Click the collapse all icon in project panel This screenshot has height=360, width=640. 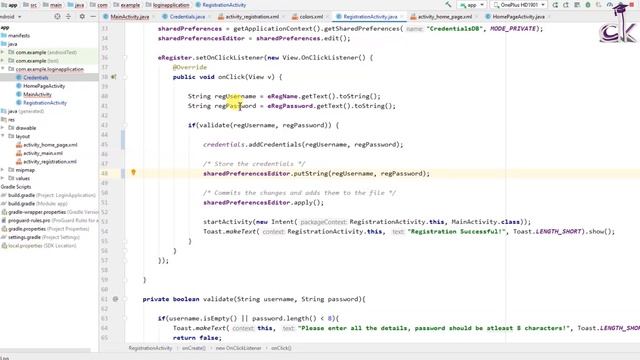(x=68, y=16)
